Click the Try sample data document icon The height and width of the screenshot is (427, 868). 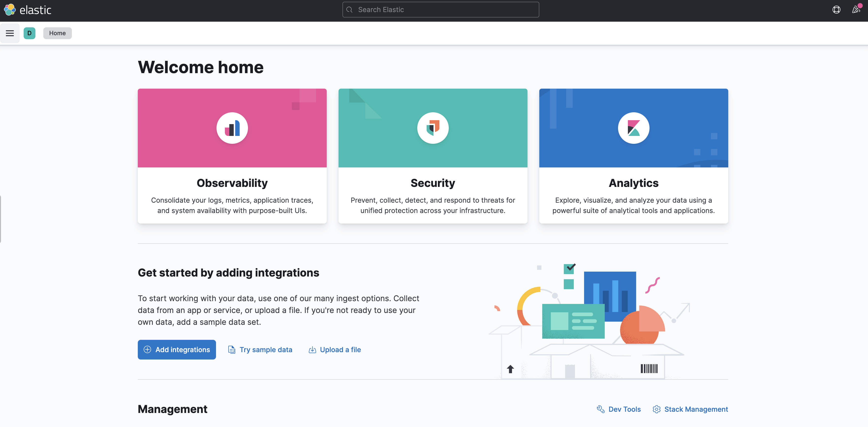[x=232, y=350]
